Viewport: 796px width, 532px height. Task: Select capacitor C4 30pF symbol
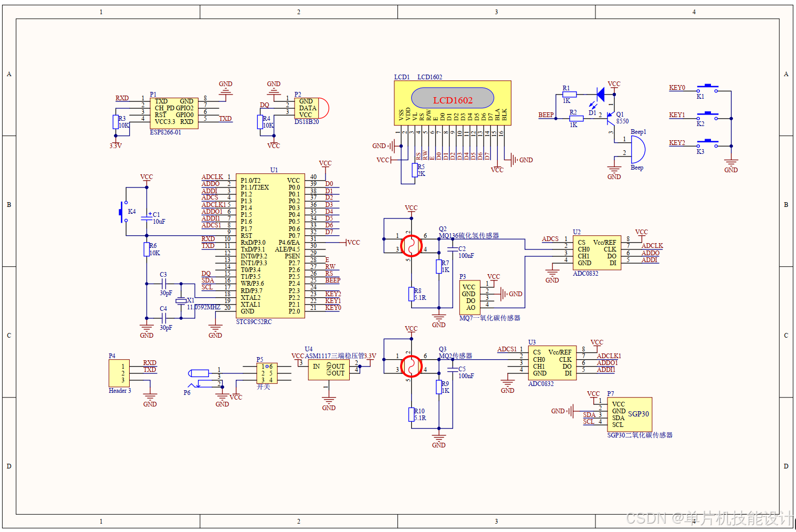point(164,318)
